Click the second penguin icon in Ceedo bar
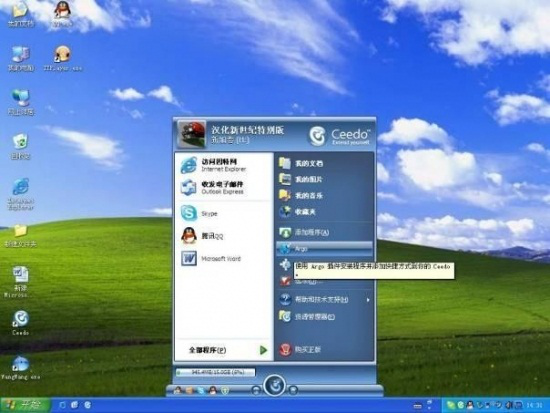 (213, 390)
